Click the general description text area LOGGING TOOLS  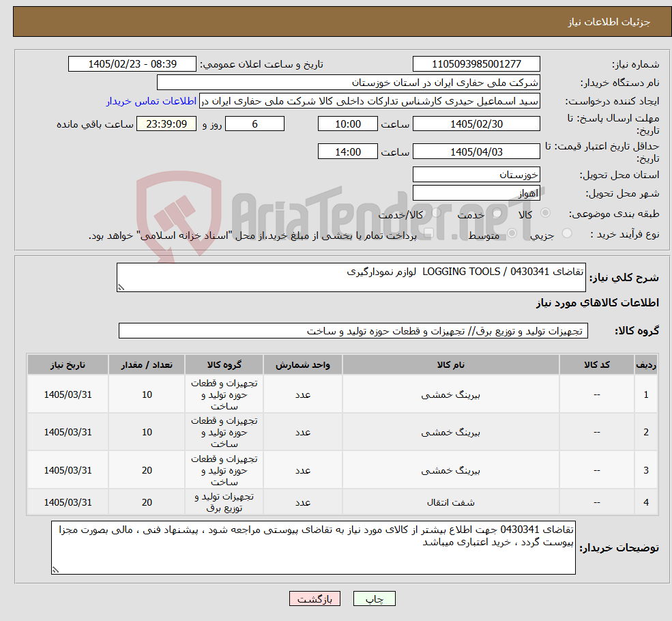(351, 277)
